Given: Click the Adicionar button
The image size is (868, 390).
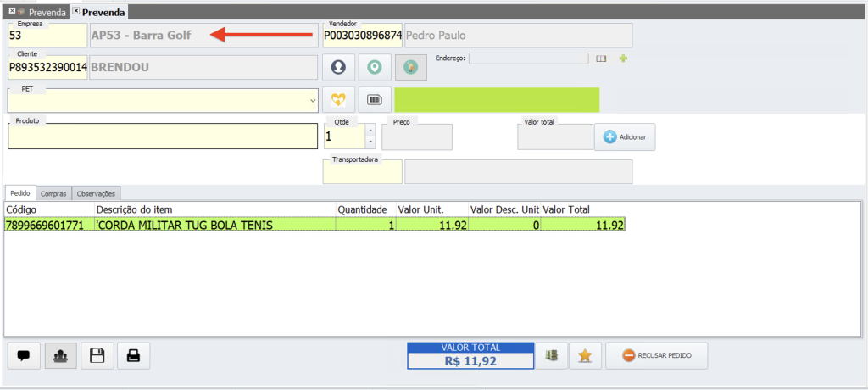Looking at the screenshot, I should pyautogui.click(x=625, y=136).
